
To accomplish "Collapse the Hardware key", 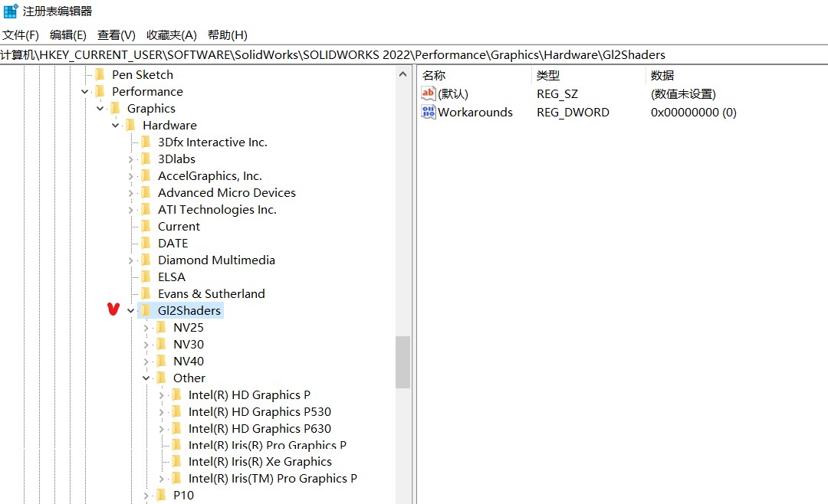I will point(115,126).
